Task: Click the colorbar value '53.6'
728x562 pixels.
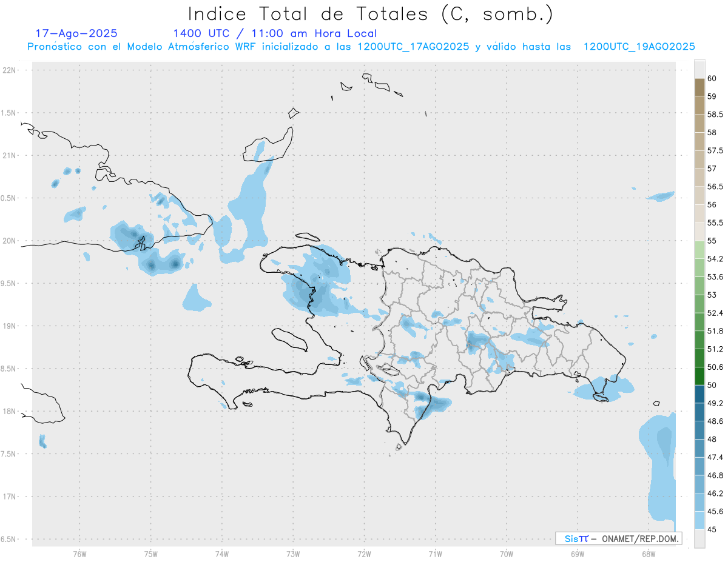Action: coord(715,276)
